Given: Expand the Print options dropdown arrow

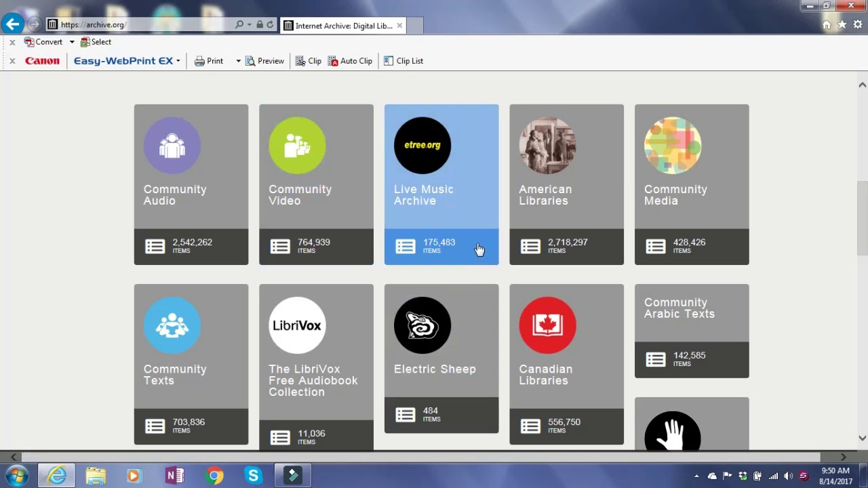Looking at the screenshot, I should coord(238,61).
